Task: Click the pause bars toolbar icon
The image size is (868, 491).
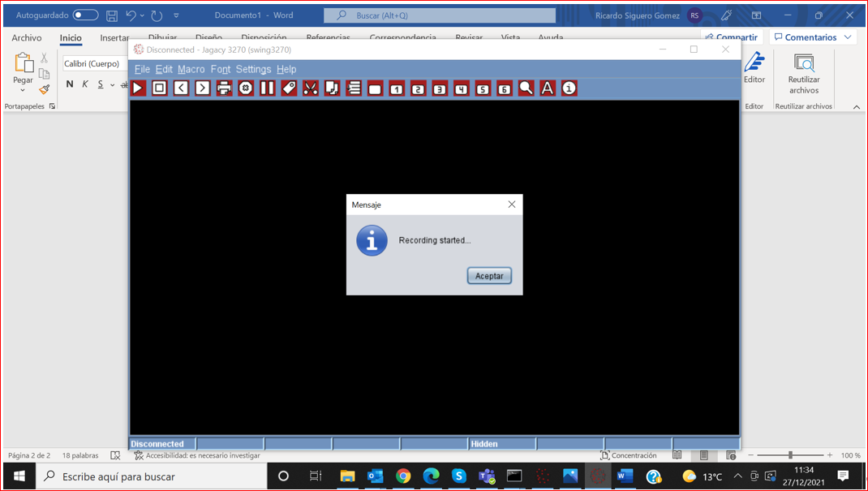Action: 268,88
